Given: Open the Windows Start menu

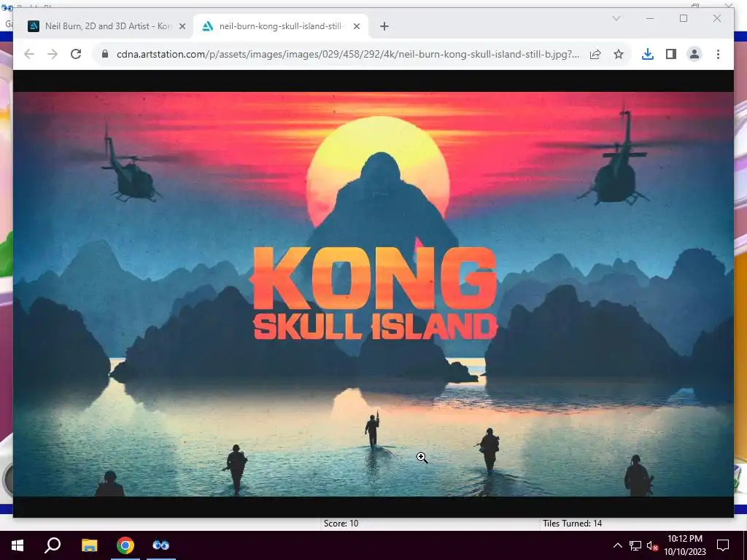Looking at the screenshot, I should point(18,545).
